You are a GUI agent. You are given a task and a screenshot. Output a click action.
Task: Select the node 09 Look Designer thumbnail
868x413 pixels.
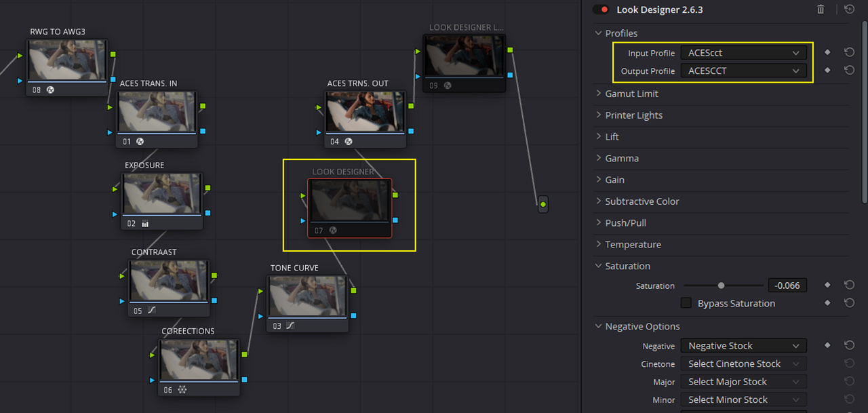tap(464, 56)
